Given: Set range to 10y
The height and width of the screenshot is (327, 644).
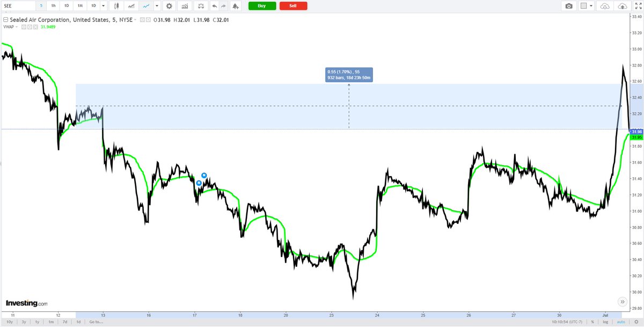Looking at the screenshot, I should [10, 322].
